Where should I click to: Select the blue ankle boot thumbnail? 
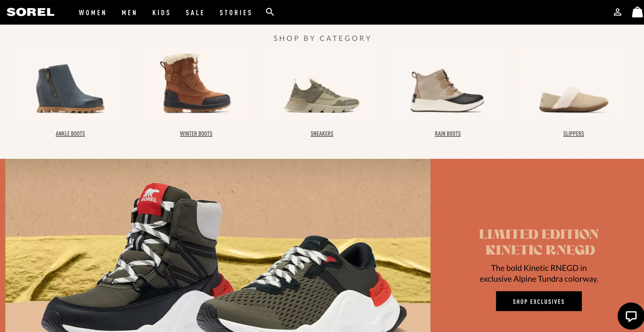pos(70,83)
